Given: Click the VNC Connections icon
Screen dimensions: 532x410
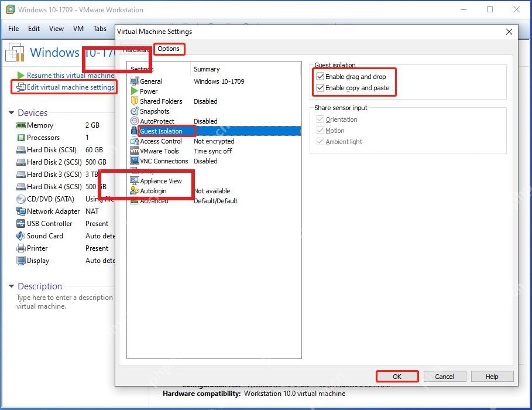Looking at the screenshot, I should tap(135, 160).
